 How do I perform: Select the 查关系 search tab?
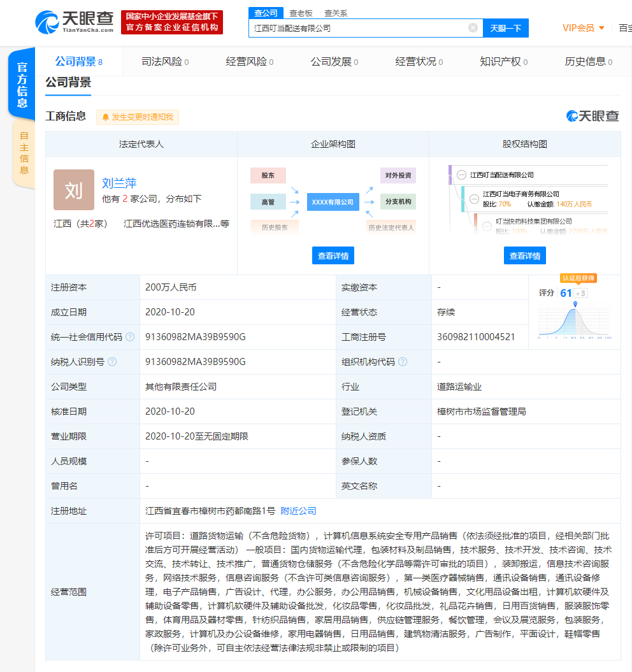tap(336, 13)
